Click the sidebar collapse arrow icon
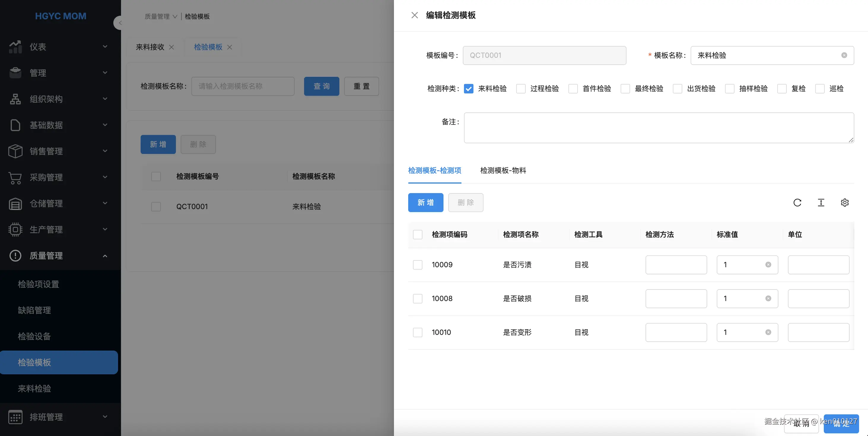This screenshot has width=868, height=436. pos(120,23)
